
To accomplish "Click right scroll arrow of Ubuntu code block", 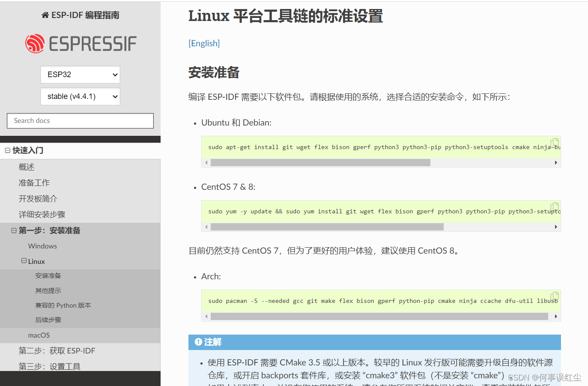I will [x=556, y=163].
